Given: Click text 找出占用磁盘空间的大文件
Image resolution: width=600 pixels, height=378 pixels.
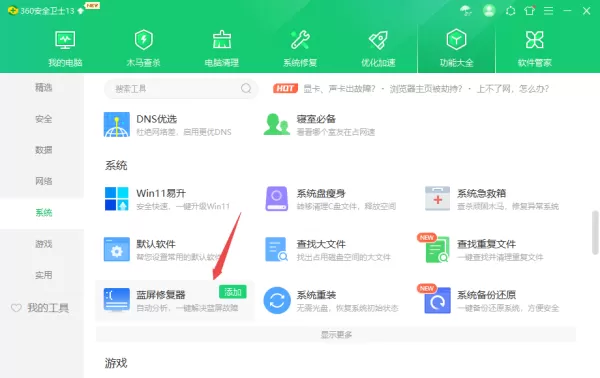Looking at the screenshot, I should (x=343, y=257).
